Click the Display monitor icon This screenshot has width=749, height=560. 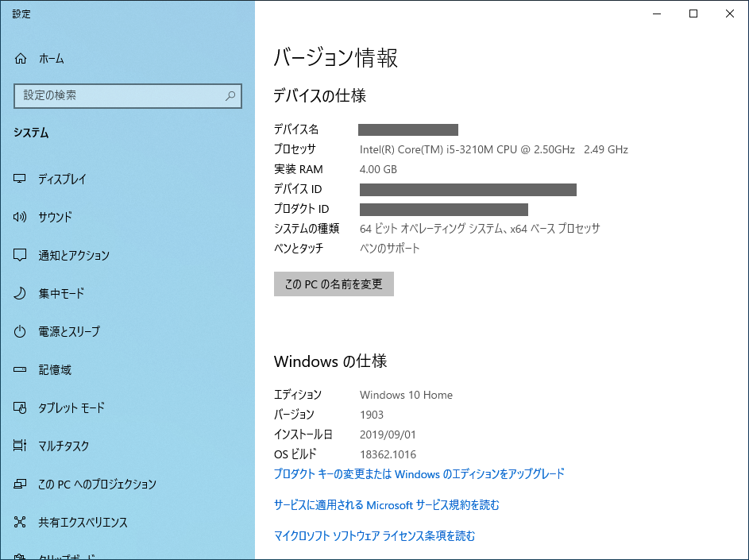[20, 179]
